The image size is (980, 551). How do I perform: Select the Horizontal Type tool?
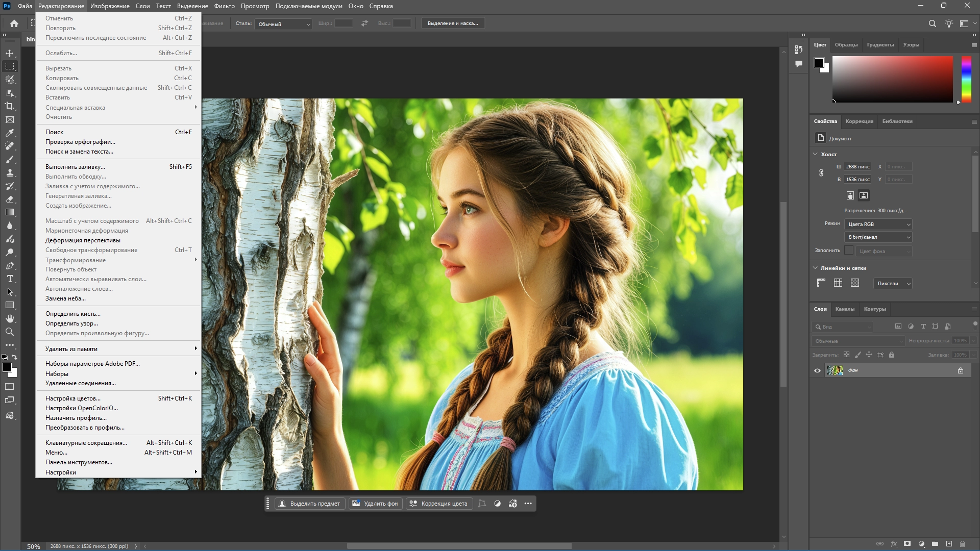pos(10,279)
